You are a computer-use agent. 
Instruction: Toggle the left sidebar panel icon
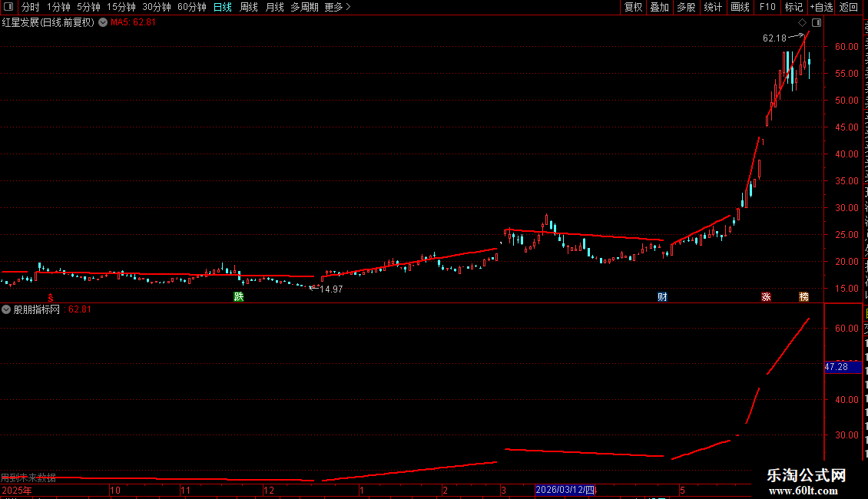click(8, 7)
